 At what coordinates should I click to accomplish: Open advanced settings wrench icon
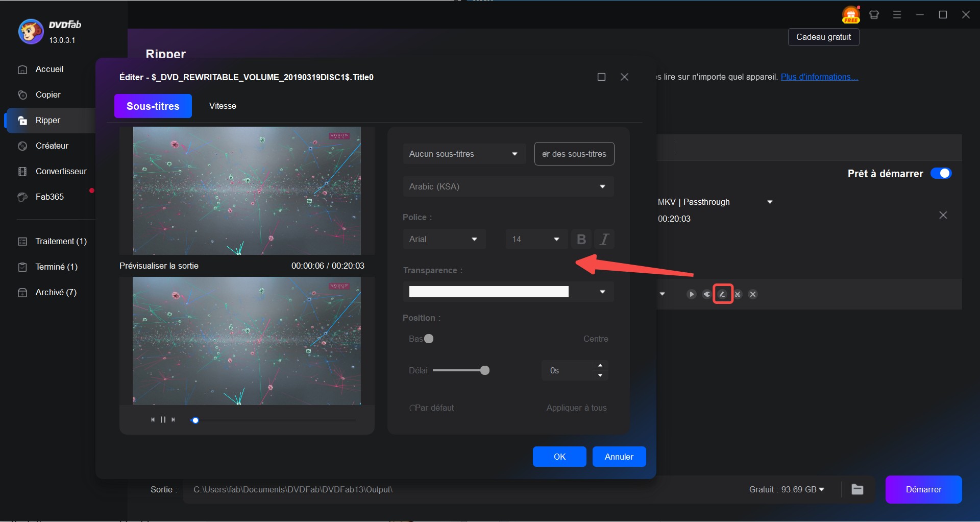point(707,294)
